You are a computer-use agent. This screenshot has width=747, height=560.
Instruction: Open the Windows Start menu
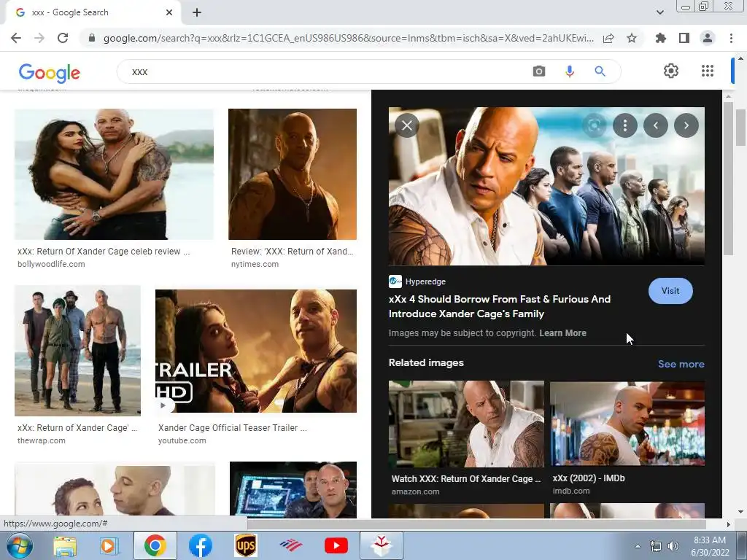(19, 545)
